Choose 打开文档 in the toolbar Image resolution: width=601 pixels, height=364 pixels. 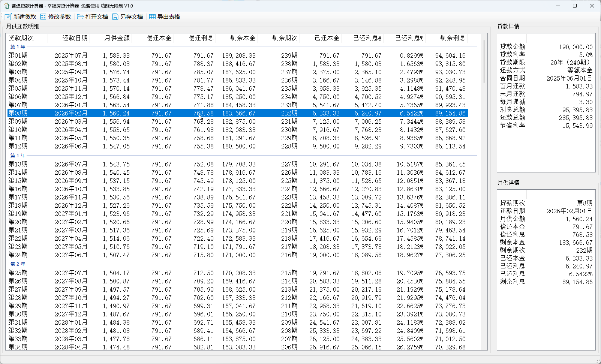pos(93,16)
